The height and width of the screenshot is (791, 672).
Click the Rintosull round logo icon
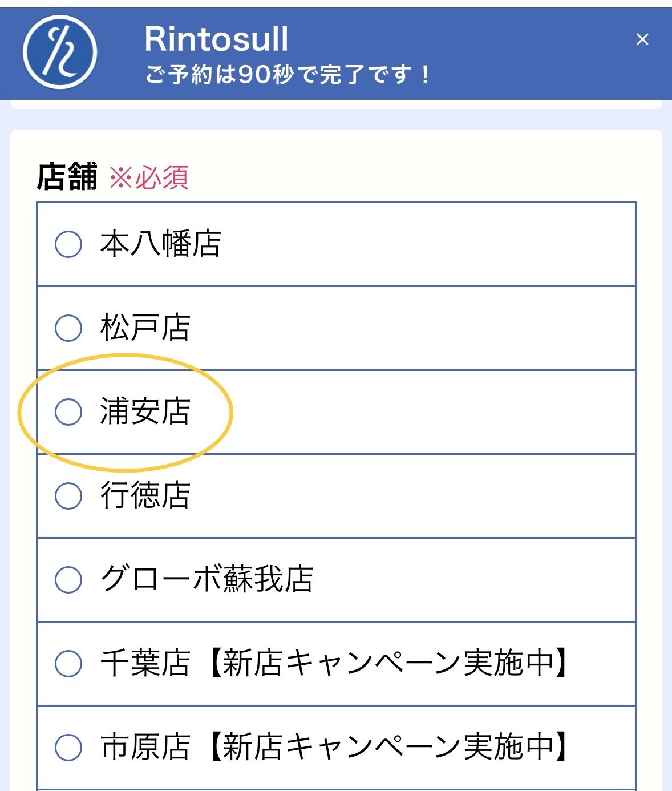[60, 52]
